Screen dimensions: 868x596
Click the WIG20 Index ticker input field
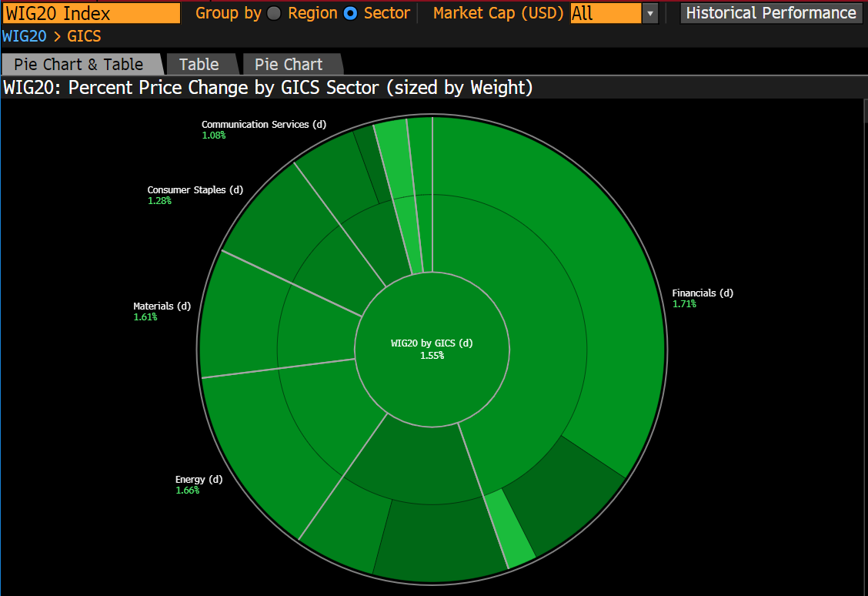click(91, 13)
